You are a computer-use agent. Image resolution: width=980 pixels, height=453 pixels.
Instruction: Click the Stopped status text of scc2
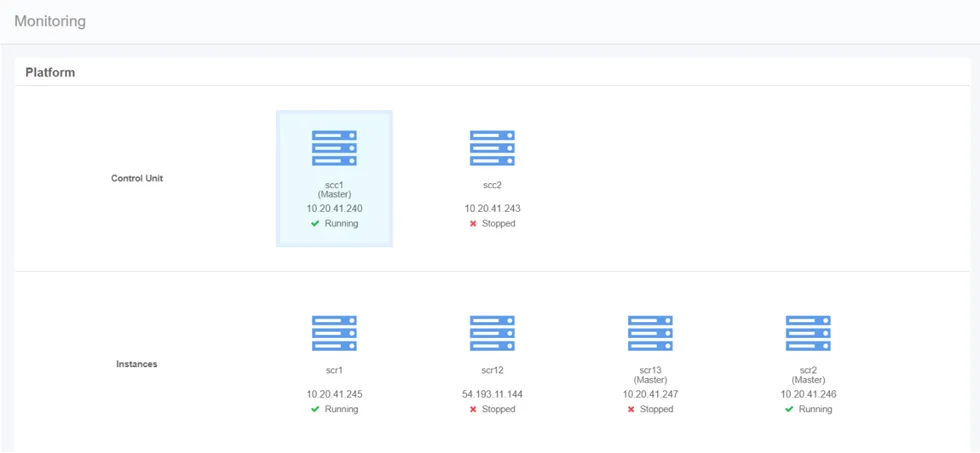point(499,223)
